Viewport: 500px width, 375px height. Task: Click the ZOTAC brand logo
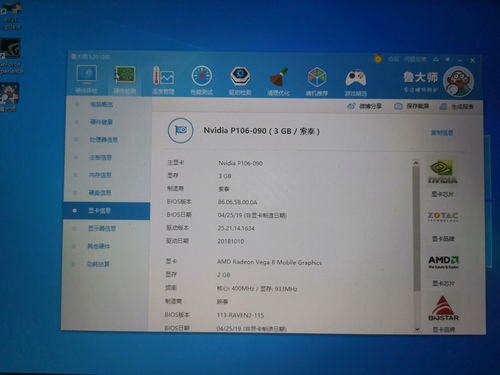click(x=443, y=217)
